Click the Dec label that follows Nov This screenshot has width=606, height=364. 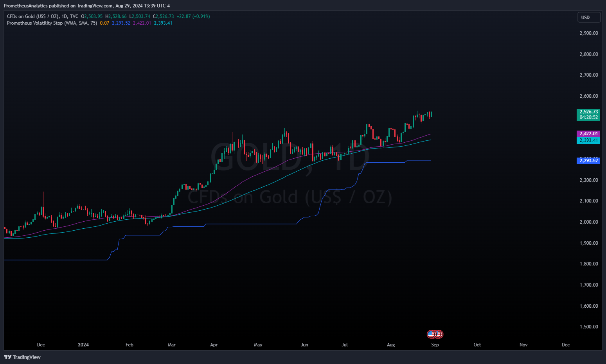566,345
